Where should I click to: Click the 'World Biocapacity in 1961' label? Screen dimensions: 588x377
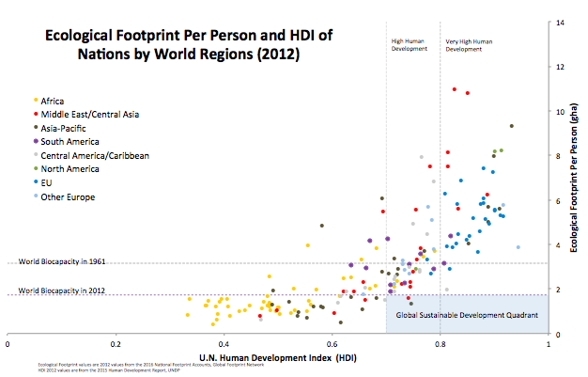pos(62,261)
